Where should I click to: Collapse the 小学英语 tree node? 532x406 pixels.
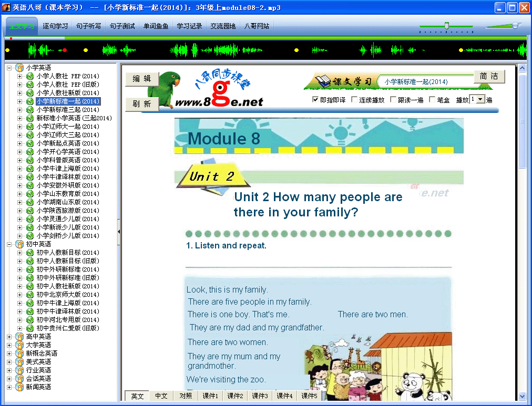coord(9,68)
